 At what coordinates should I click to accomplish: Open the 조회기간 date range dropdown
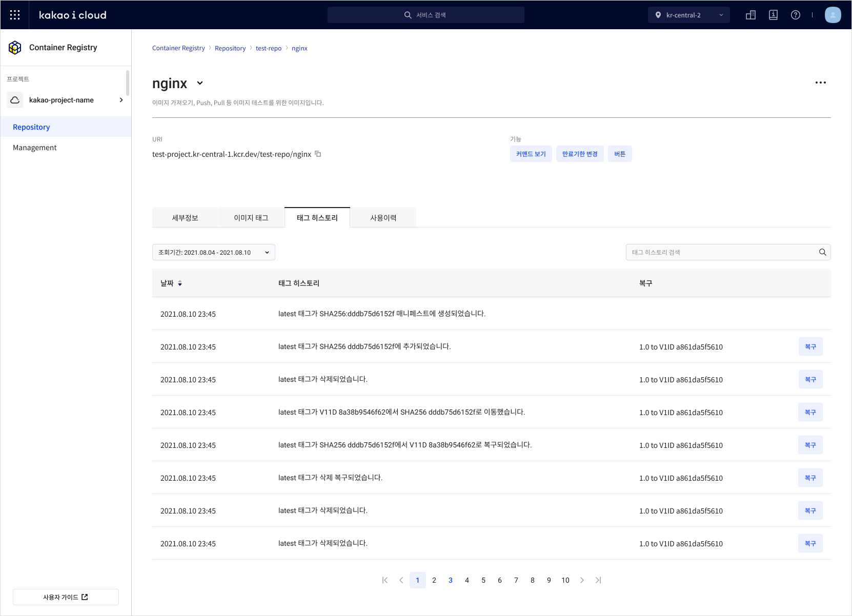click(214, 252)
